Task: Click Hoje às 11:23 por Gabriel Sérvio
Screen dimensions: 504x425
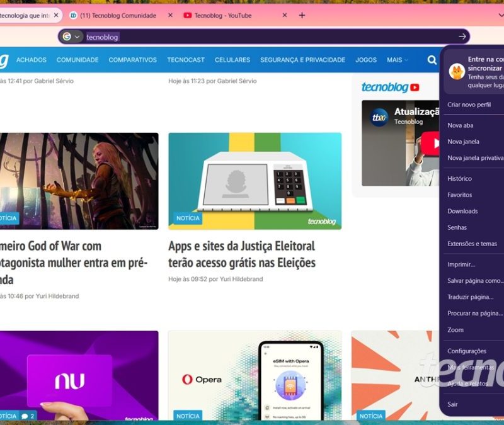Action: point(212,81)
